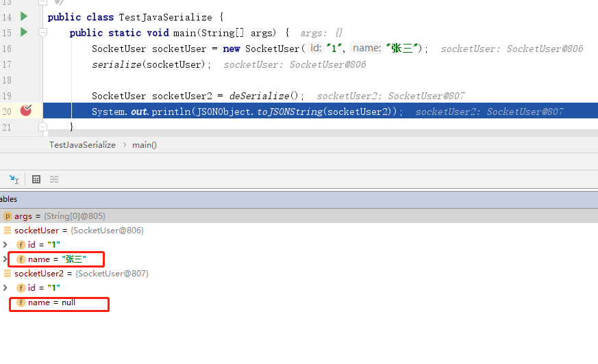Image resolution: width=598 pixels, height=364 pixels.
Task: Click field icon of name = null
Action: pyautogui.click(x=21, y=302)
